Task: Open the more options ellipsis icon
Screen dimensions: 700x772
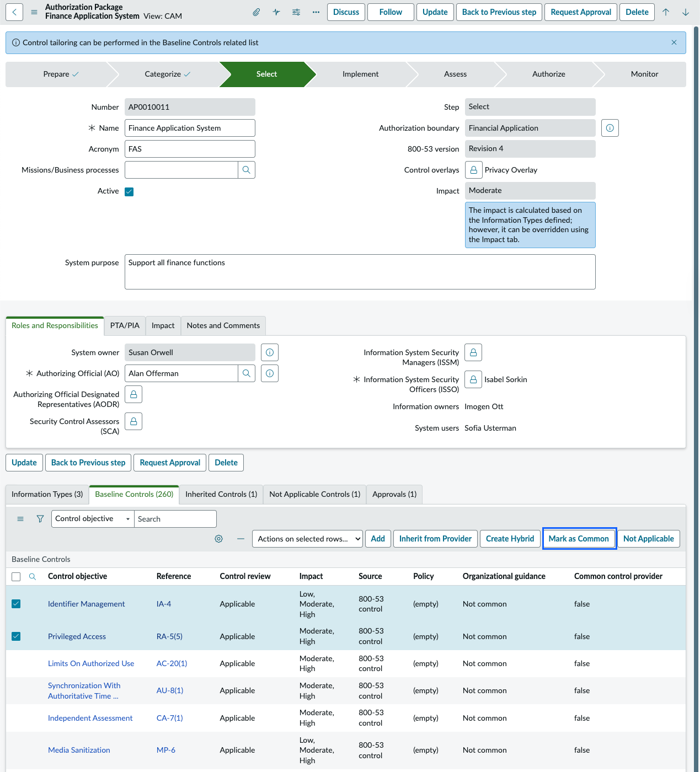Action: pos(316,12)
